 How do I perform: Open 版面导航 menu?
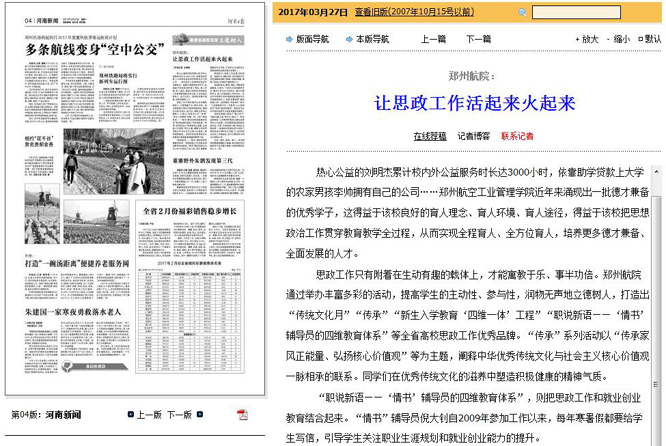pos(312,39)
